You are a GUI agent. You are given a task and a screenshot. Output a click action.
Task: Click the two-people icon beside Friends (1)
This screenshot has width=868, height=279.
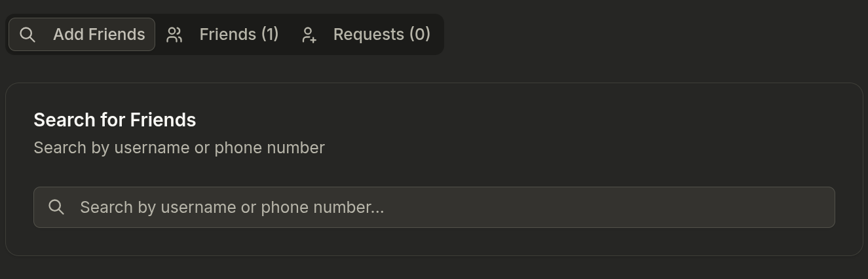click(174, 35)
